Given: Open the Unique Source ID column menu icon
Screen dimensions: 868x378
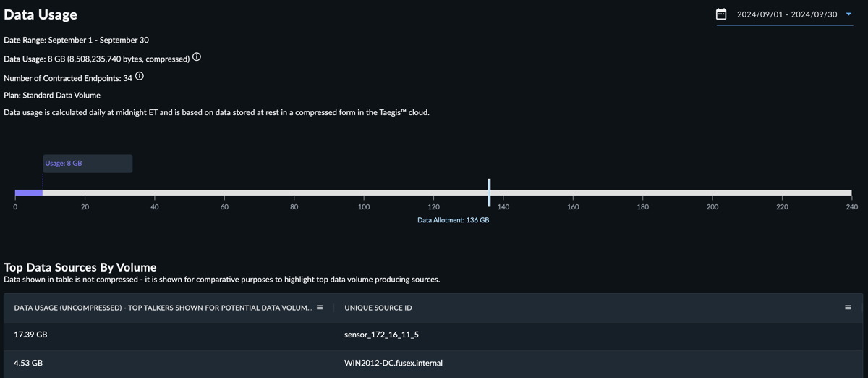Looking at the screenshot, I should [x=848, y=308].
